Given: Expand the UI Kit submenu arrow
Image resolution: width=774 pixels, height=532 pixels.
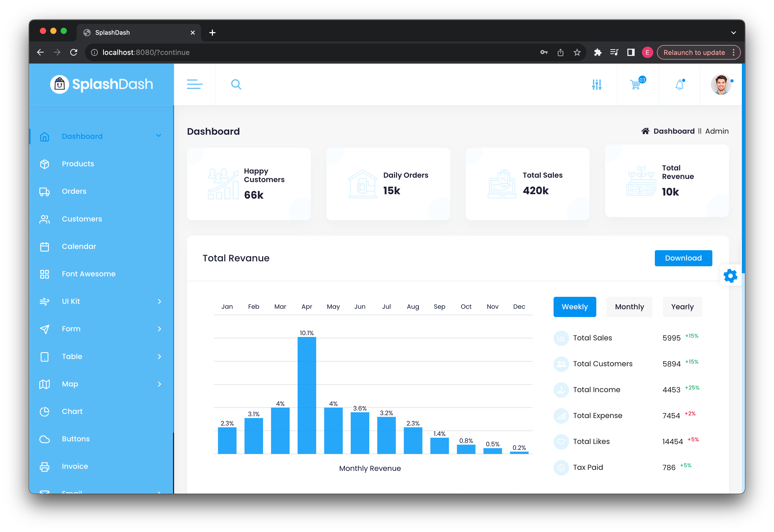Looking at the screenshot, I should pyautogui.click(x=159, y=302).
